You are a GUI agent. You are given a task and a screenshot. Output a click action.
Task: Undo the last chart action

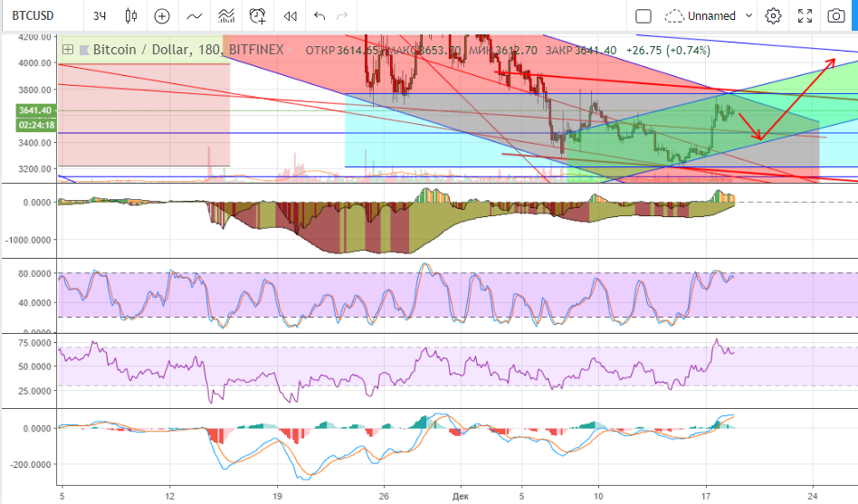(x=319, y=15)
